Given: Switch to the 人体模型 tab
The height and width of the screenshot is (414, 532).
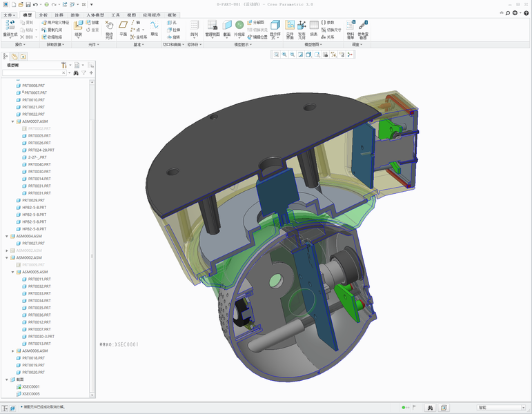Looking at the screenshot, I should pos(95,15).
